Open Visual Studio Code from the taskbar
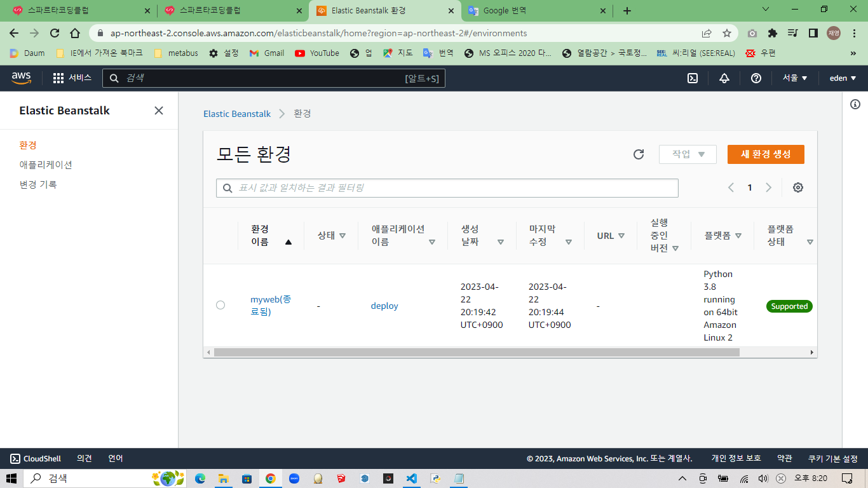 tap(411, 478)
